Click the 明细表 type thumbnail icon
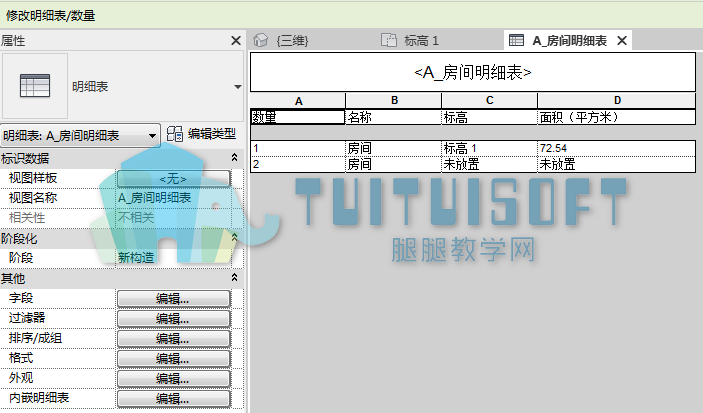703x413 pixels. click(x=35, y=86)
